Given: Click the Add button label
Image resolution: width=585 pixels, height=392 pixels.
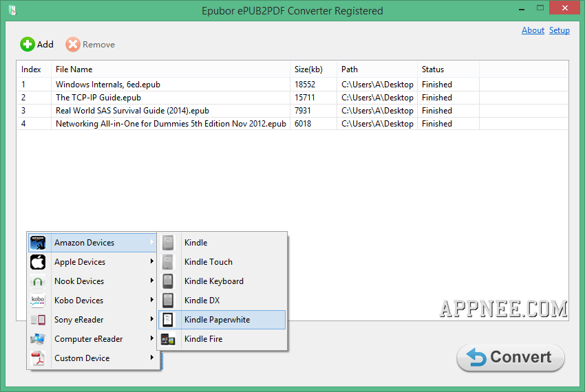Looking at the screenshot, I should (x=45, y=45).
